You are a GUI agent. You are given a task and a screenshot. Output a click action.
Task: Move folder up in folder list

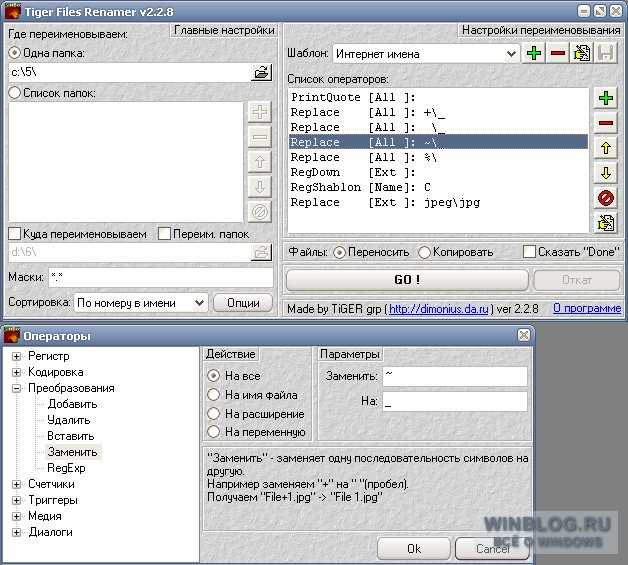(x=260, y=162)
